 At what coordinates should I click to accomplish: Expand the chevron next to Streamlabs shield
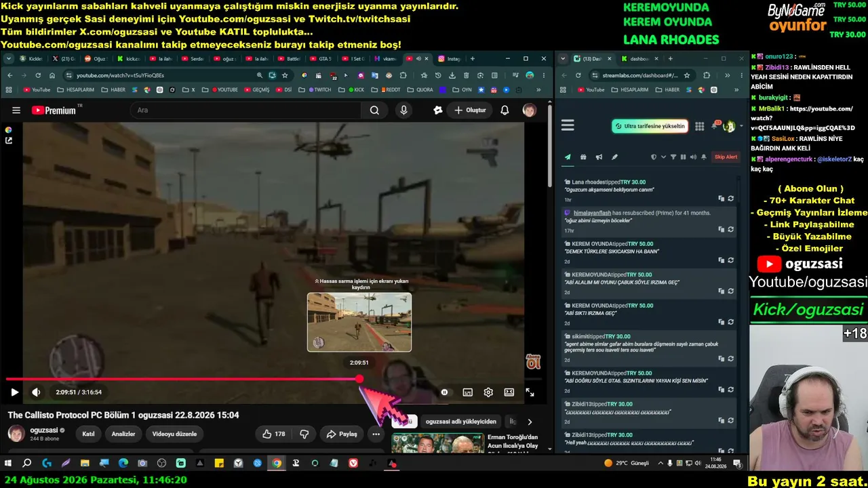663,157
